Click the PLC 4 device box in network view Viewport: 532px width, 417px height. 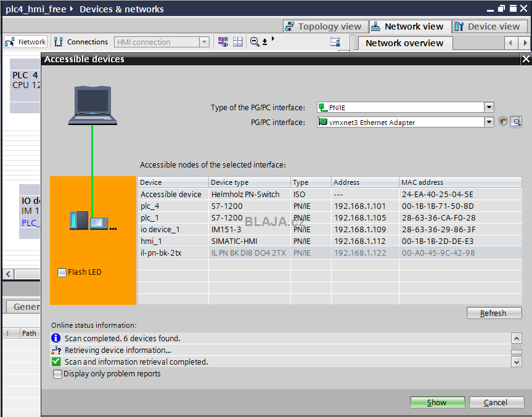(x=25, y=86)
